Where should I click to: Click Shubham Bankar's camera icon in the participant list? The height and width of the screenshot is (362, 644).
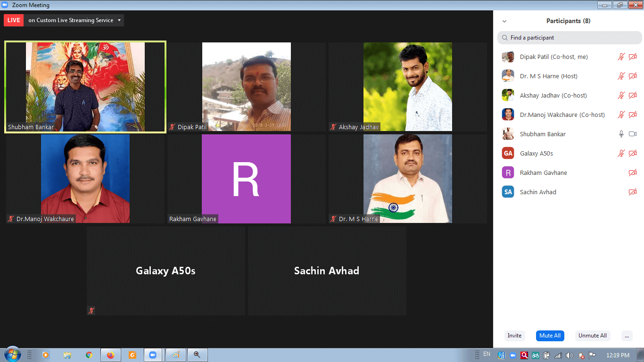point(633,134)
